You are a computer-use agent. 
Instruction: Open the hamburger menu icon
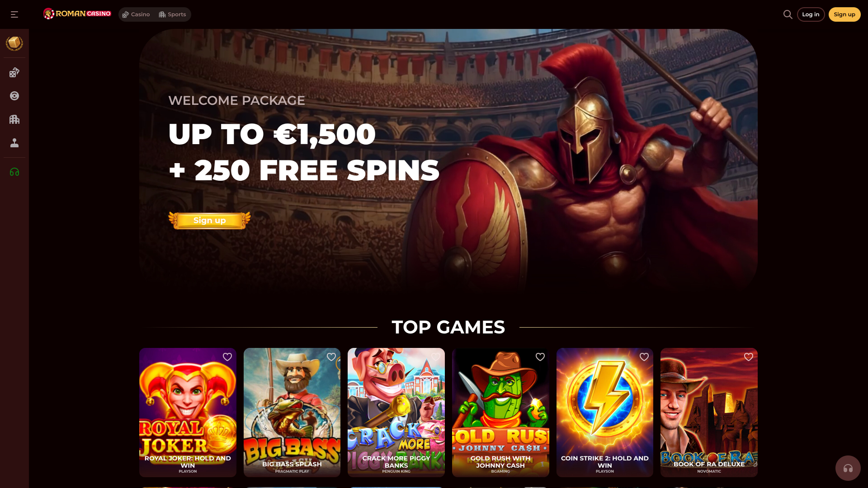pyautogui.click(x=14, y=14)
